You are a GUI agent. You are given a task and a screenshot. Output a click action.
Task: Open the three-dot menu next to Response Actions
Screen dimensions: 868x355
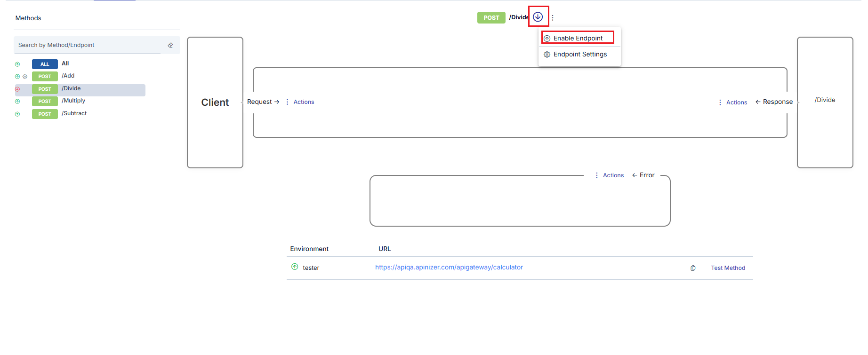(x=720, y=103)
